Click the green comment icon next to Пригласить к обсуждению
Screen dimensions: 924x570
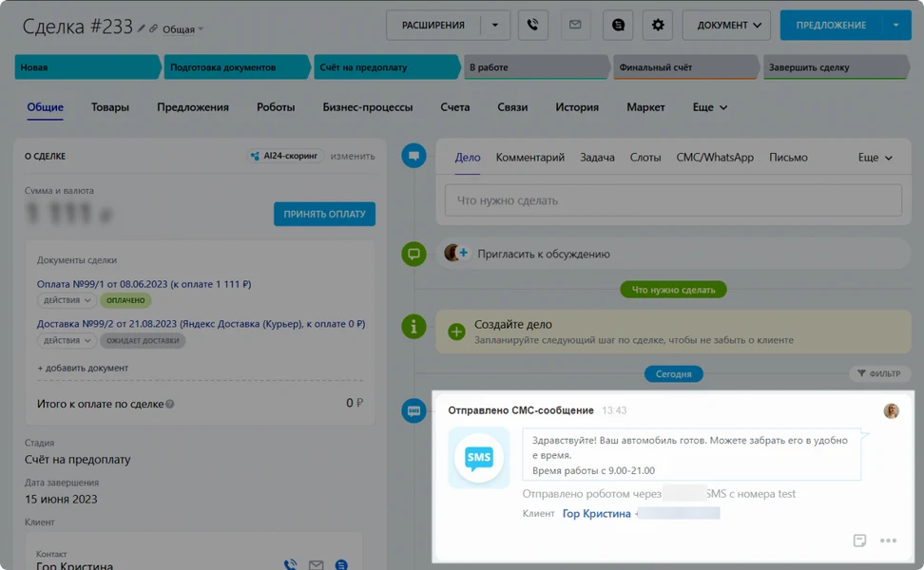414,254
